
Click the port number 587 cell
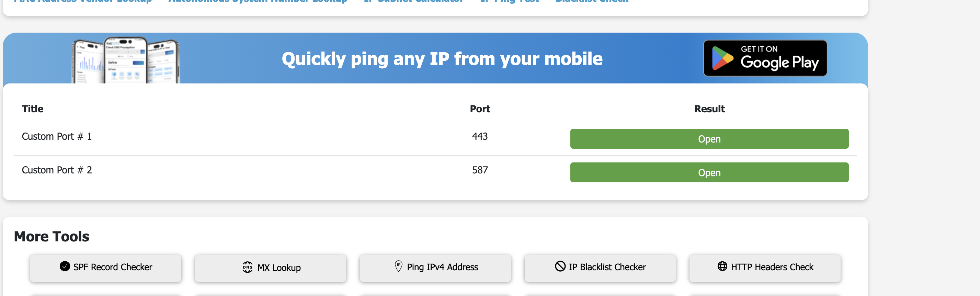479,170
